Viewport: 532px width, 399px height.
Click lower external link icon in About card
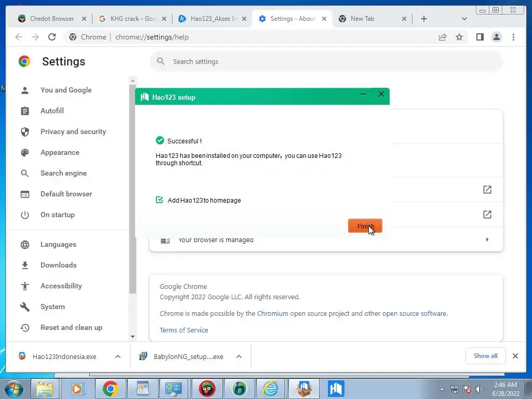[x=487, y=215]
